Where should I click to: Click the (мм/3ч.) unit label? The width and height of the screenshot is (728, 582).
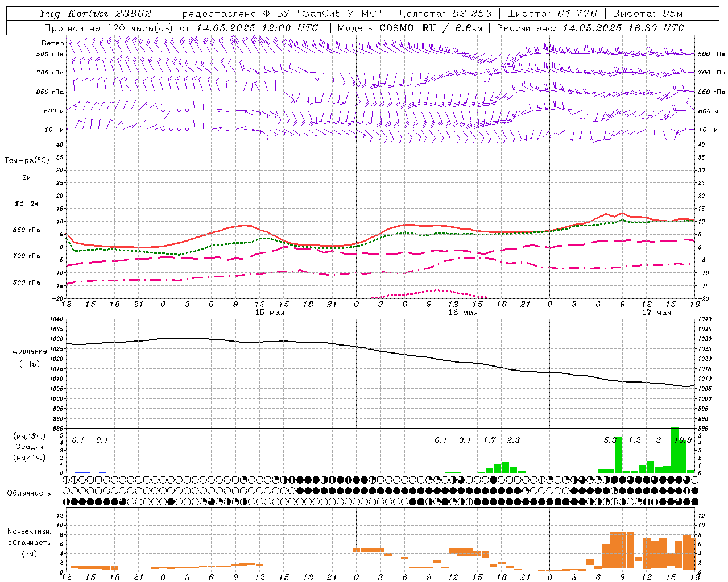pos(29,436)
